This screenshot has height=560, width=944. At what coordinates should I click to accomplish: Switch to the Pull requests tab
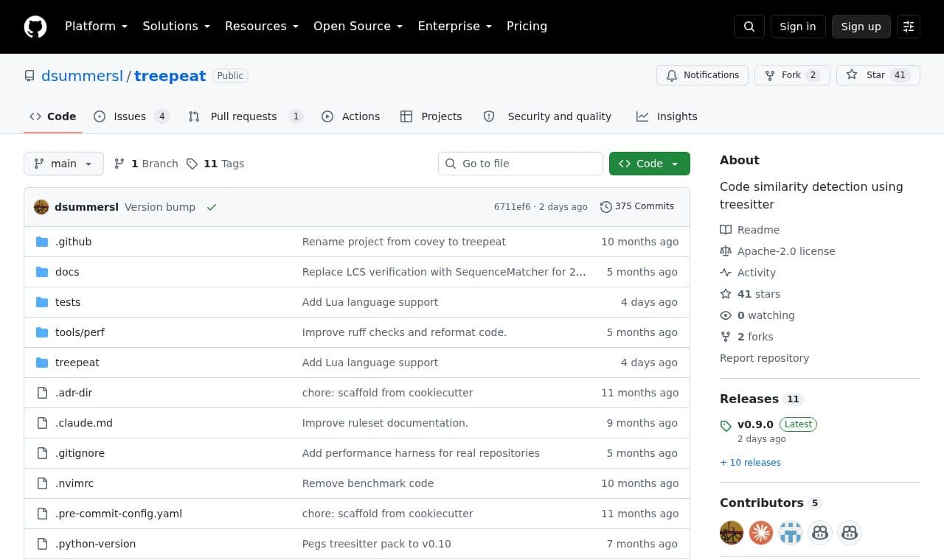click(x=246, y=116)
